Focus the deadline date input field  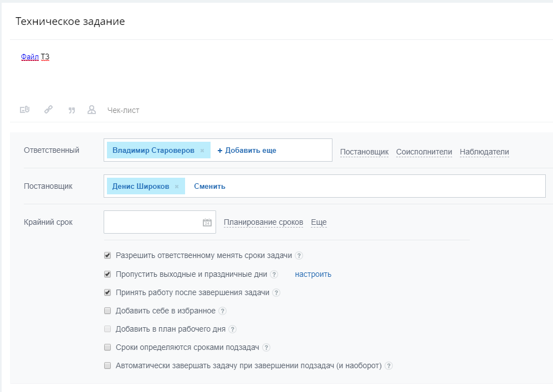point(160,222)
